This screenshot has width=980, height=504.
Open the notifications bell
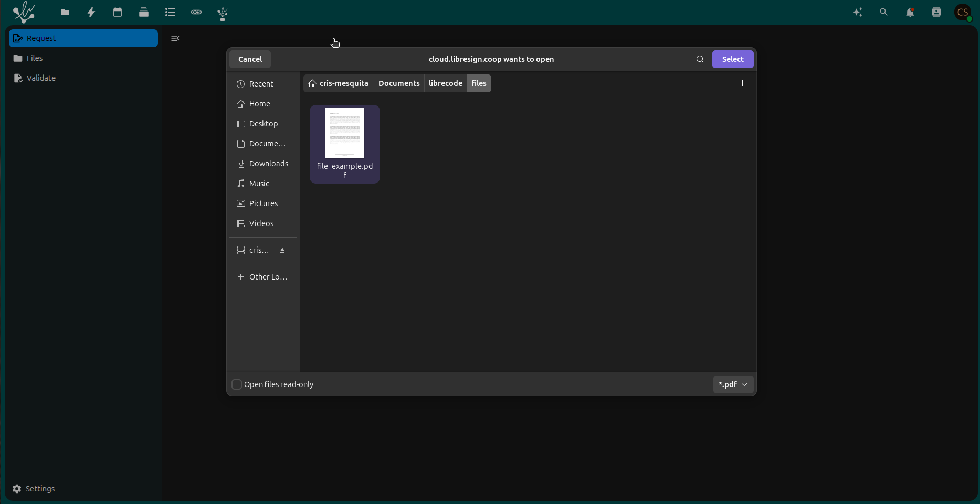910,12
